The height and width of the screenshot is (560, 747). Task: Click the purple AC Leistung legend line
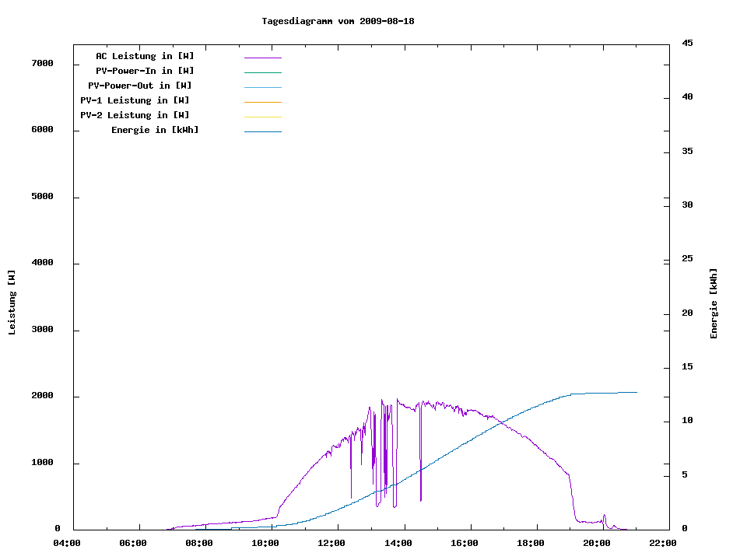coord(262,58)
